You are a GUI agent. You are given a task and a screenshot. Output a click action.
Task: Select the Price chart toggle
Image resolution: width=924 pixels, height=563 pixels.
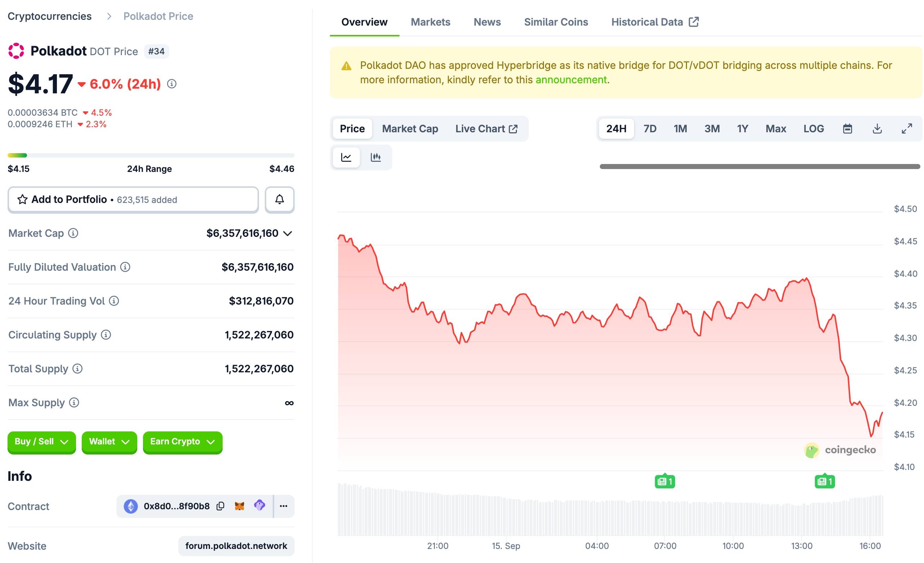click(352, 129)
